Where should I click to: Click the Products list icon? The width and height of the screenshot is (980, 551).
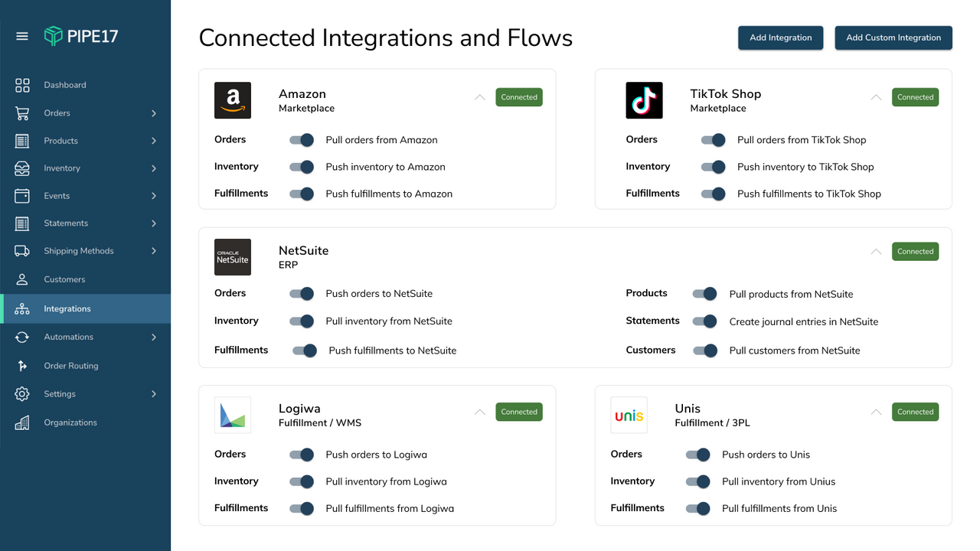22,141
